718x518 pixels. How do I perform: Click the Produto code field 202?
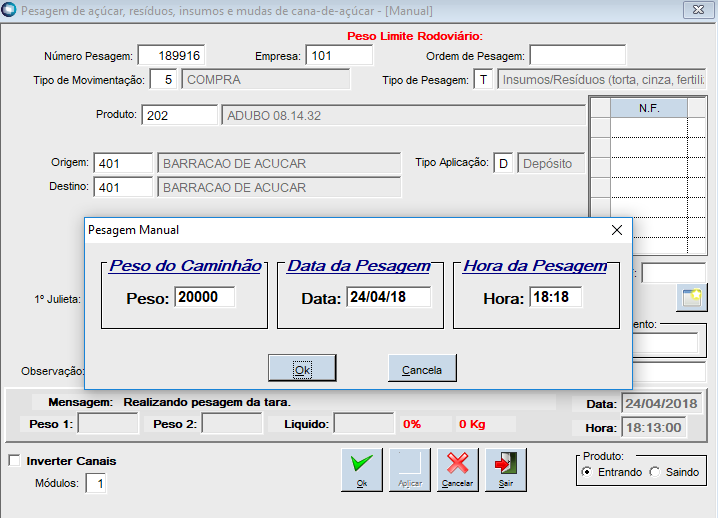[180, 115]
